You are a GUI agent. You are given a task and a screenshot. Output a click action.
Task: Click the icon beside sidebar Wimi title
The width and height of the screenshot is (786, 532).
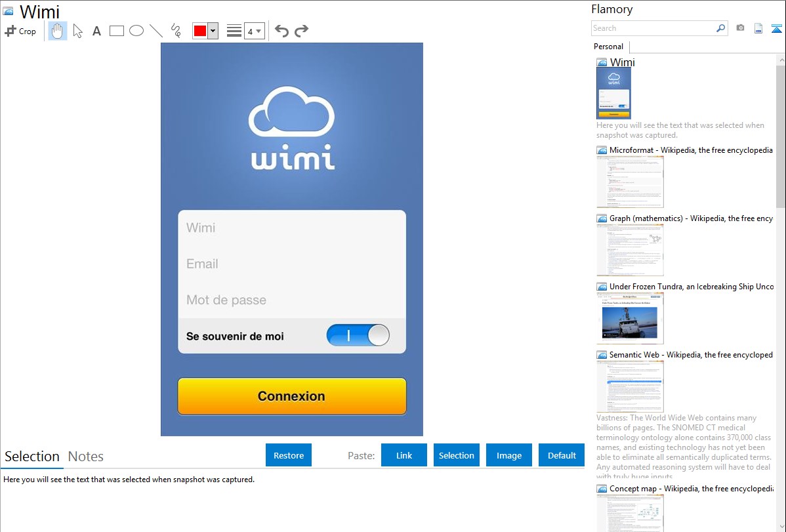coord(602,63)
